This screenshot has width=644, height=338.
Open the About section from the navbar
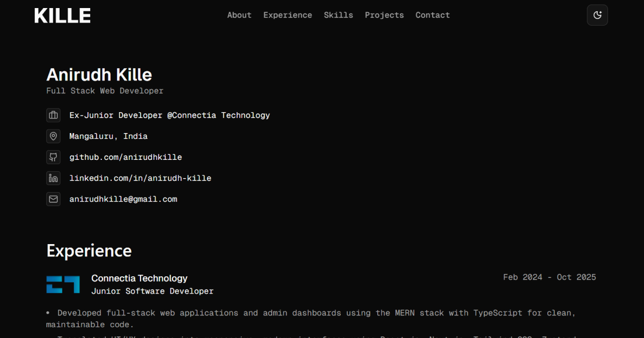click(239, 15)
